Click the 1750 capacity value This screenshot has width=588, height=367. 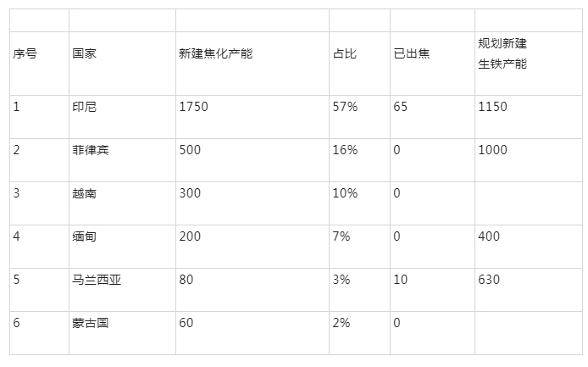pyautogui.click(x=193, y=107)
